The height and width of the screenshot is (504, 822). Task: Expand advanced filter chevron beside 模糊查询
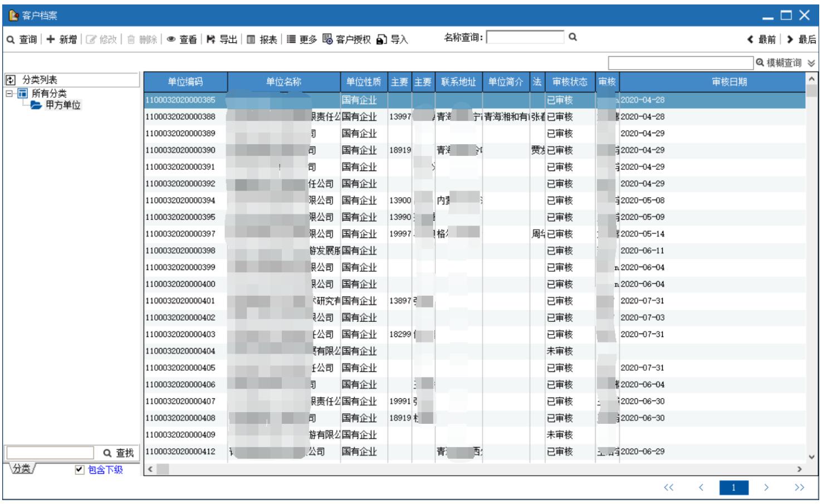811,63
